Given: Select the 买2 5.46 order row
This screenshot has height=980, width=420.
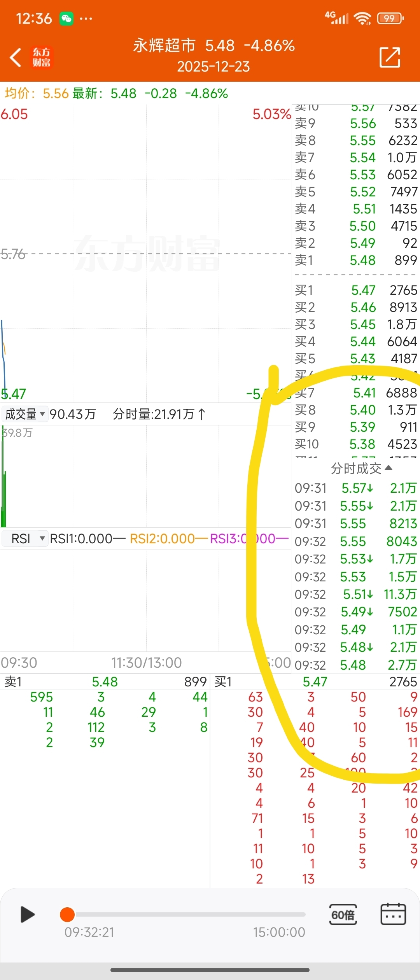Looking at the screenshot, I should coord(356,307).
